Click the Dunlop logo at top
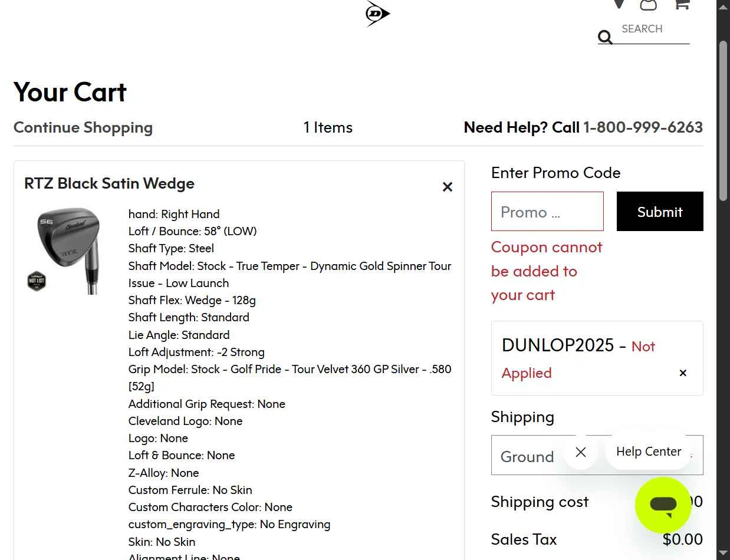 point(377,14)
